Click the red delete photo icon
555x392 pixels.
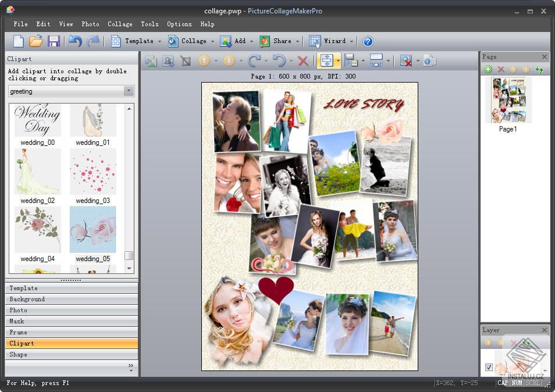click(304, 60)
